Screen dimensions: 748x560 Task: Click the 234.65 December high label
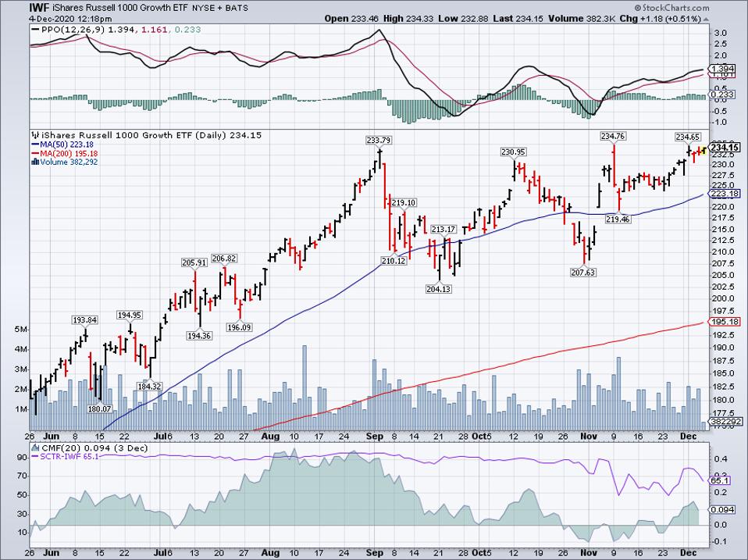pyautogui.click(x=688, y=137)
